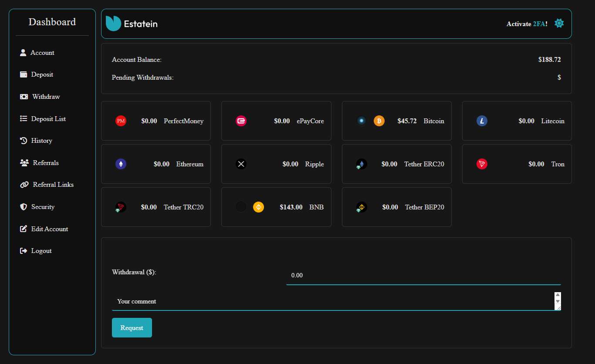Click the 'Tether TRC20' label

(184, 207)
